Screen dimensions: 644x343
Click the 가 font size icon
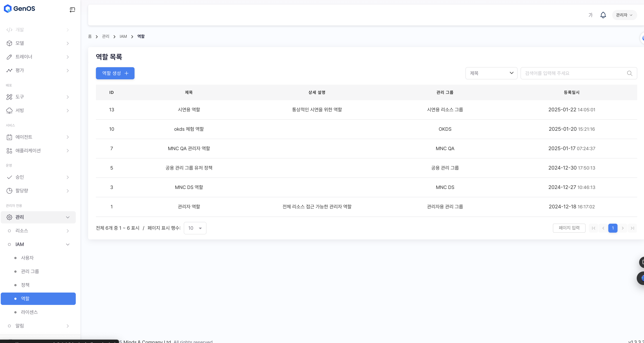tap(590, 15)
